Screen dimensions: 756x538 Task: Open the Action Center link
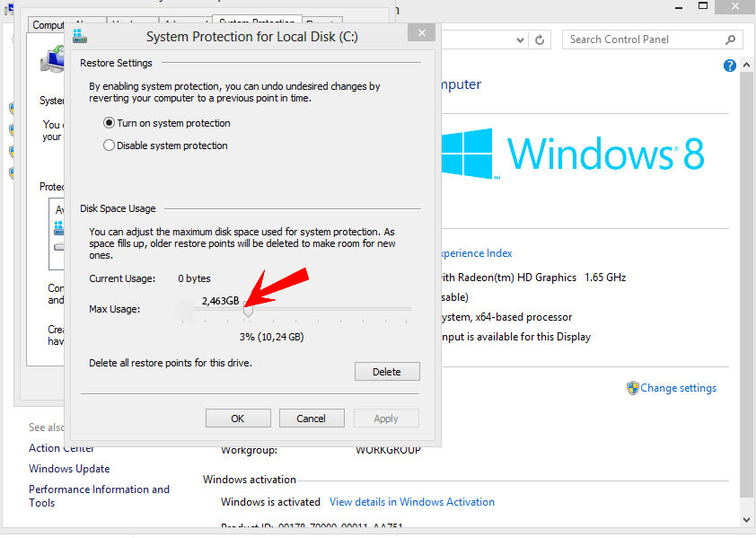click(x=61, y=448)
